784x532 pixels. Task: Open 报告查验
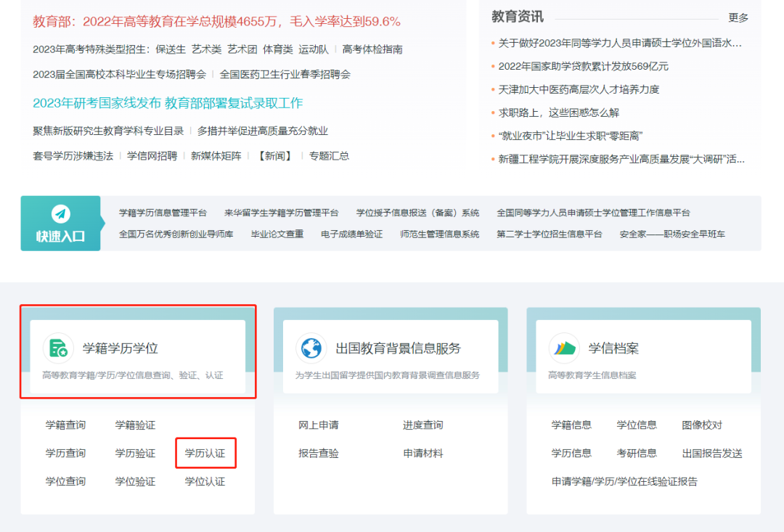pos(319,453)
